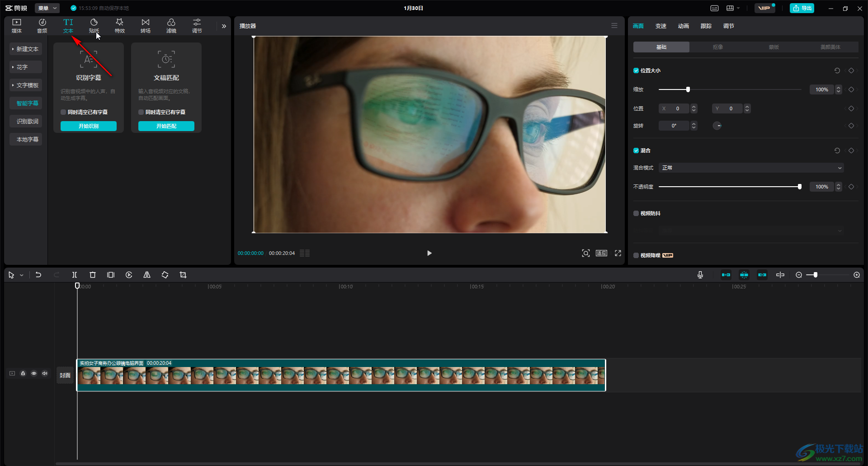Adjust timeline zoom slider
868x466 pixels.
tap(816, 275)
